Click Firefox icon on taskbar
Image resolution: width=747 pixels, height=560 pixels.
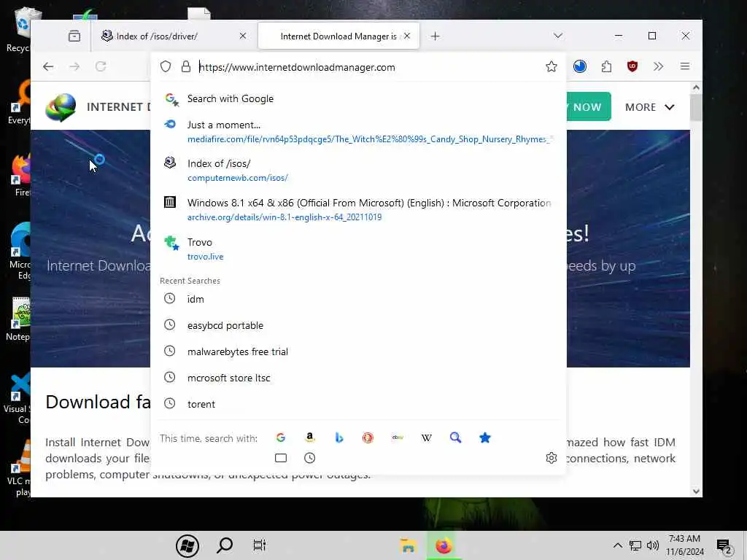click(x=444, y=545)
